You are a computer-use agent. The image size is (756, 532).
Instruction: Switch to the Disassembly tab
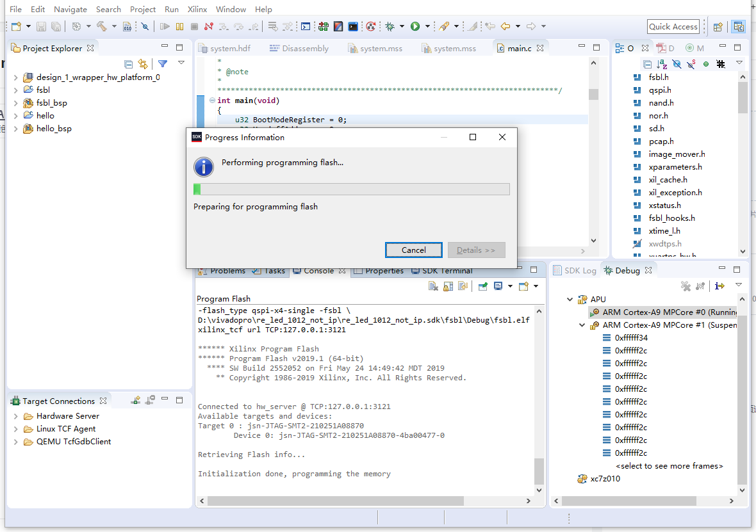click(299, 48)
